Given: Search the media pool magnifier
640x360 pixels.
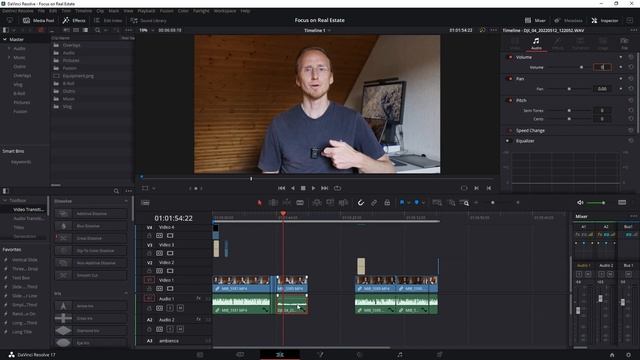Looking at the screenshot, I should (98, 30).
